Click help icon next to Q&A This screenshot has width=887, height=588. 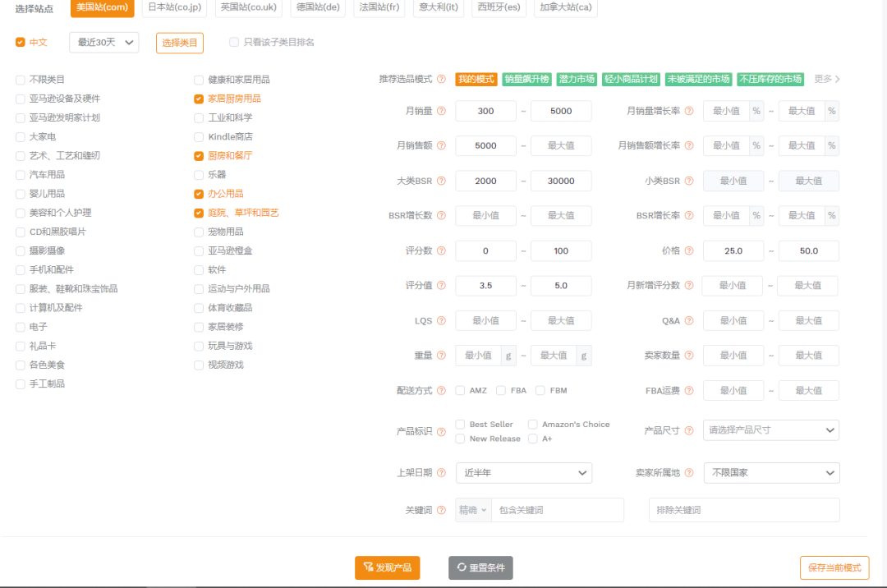[689, 320]
